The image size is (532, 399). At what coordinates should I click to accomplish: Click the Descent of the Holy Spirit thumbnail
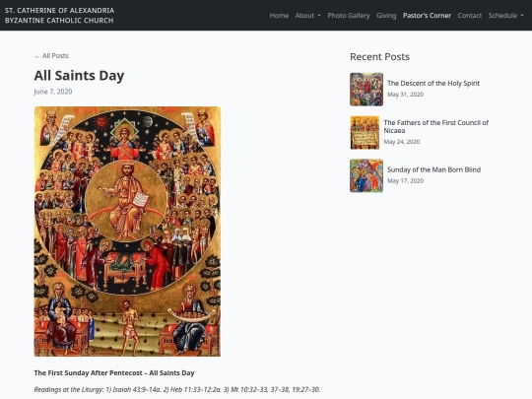tap(366, 90)
